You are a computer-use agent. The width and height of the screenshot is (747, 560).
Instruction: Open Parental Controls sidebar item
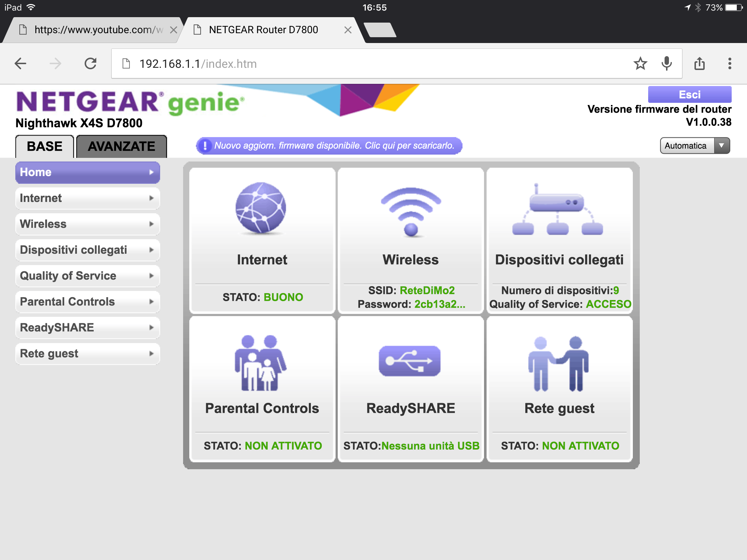click(88, 302)
